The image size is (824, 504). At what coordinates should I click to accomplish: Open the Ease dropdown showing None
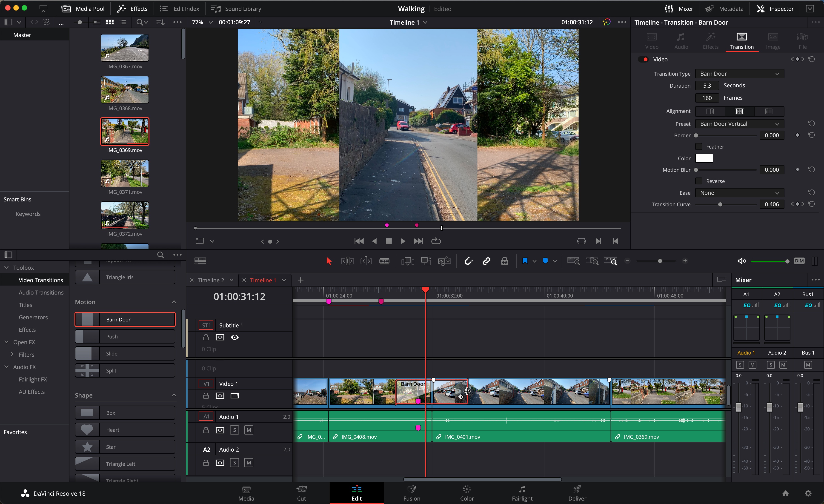point(739,193)
